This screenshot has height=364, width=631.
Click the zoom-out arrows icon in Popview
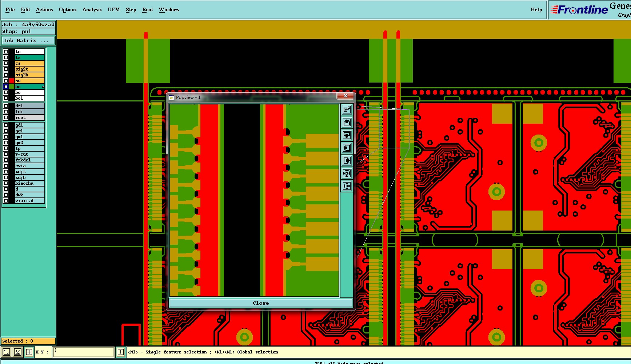(x=347, y=186)
